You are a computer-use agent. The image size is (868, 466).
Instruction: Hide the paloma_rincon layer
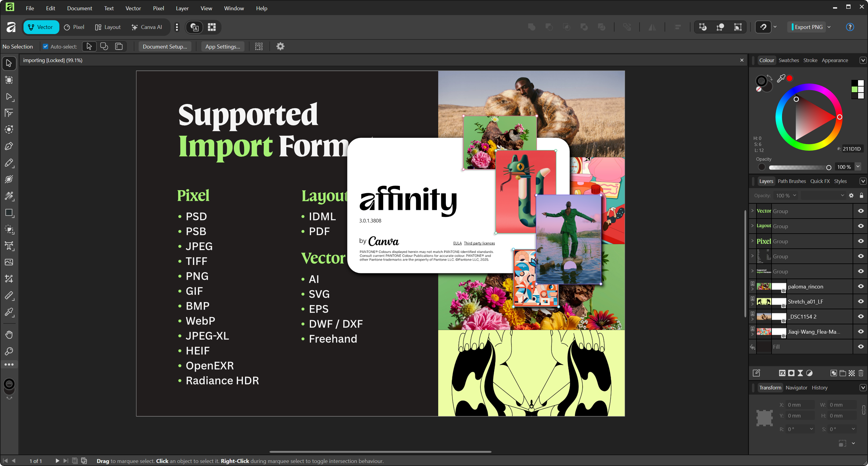pyautogui.click(x=860, y=286)
